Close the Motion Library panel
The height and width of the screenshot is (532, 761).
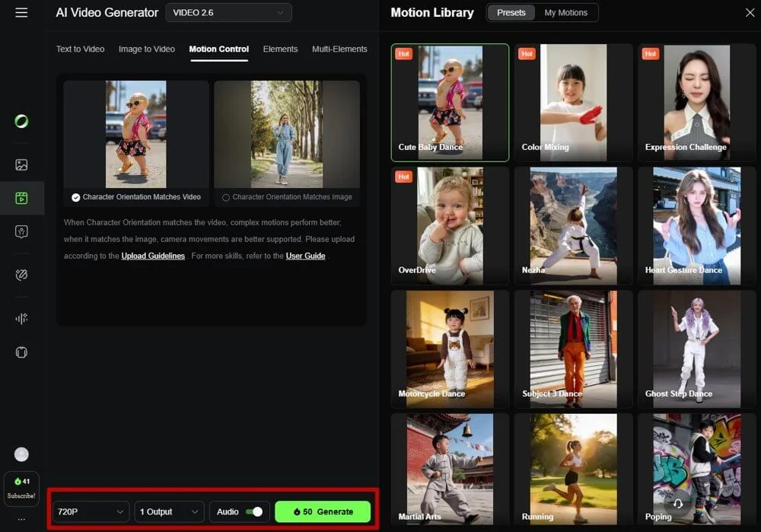(x=749, y=13)
